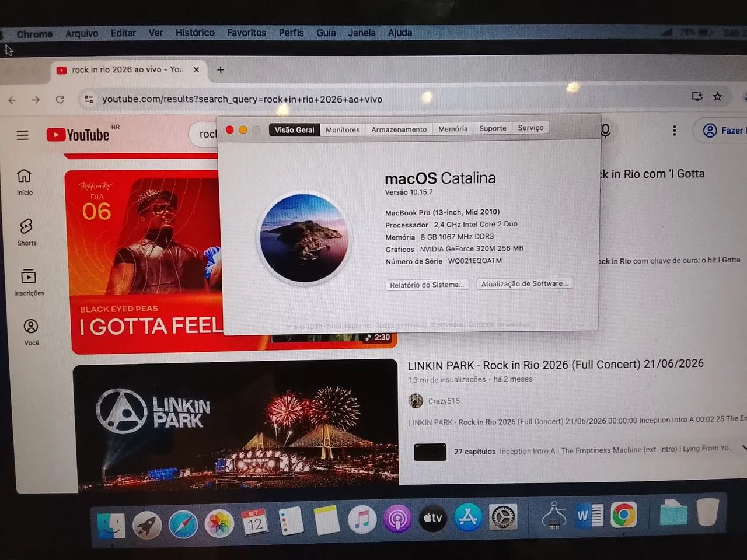Open the Guia menu
The image size is (747, 560).
(x=326, y=33)
